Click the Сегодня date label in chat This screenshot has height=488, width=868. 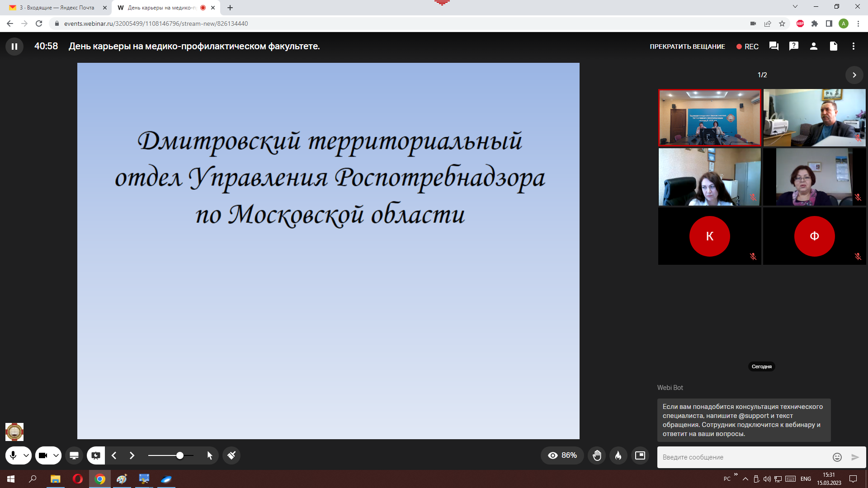tap(761, 366)
